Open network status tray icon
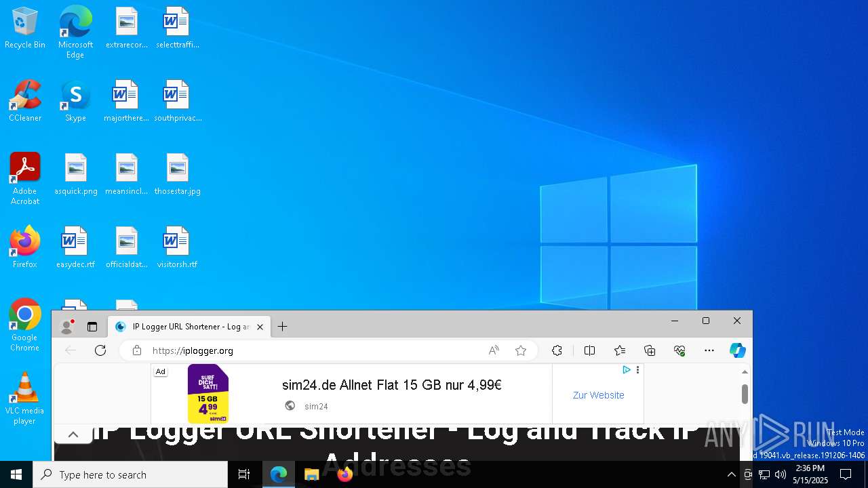The image size is (868, 488). click(x=764, y=474)
